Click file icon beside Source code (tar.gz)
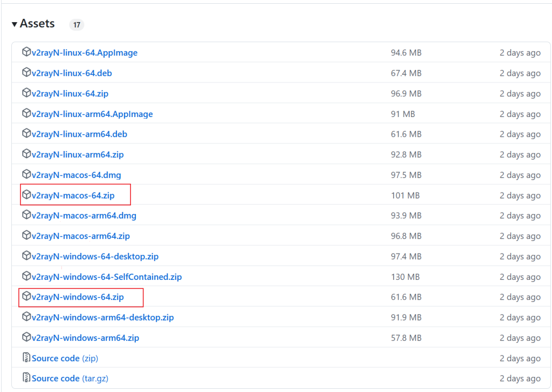The height and width of the screenshot is (392, 552). pos(26,378)
